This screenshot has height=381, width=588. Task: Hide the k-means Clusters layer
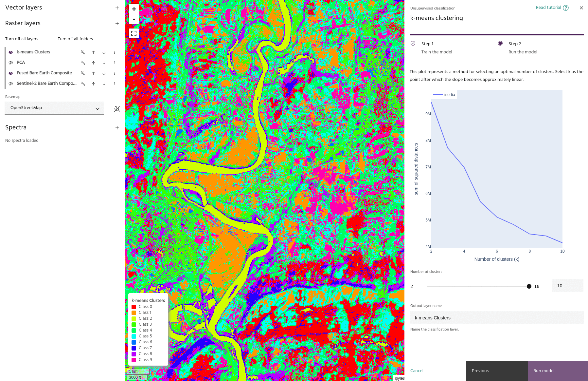pos(11,52)
